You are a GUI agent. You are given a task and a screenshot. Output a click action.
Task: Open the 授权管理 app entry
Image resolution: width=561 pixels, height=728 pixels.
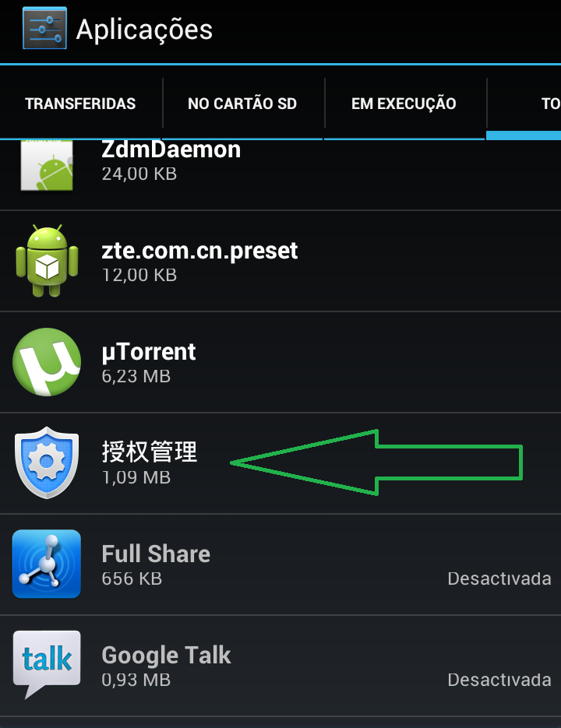280,463
